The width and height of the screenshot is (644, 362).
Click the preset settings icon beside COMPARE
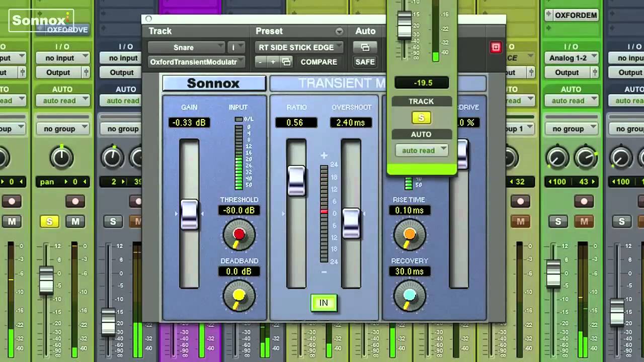coord(286,62)
